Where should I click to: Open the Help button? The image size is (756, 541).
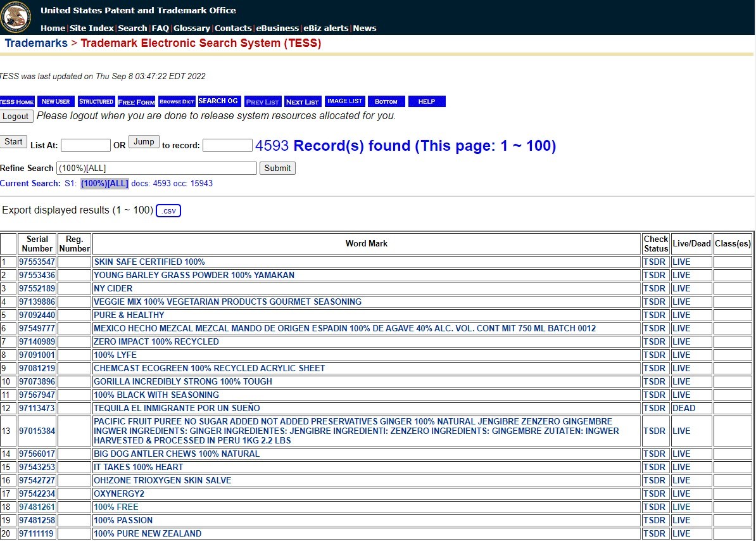[x=427, y=101]
